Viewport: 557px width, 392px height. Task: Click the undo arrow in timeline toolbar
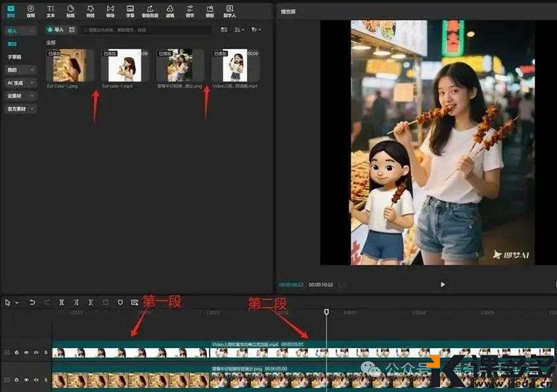click(32, 302)
